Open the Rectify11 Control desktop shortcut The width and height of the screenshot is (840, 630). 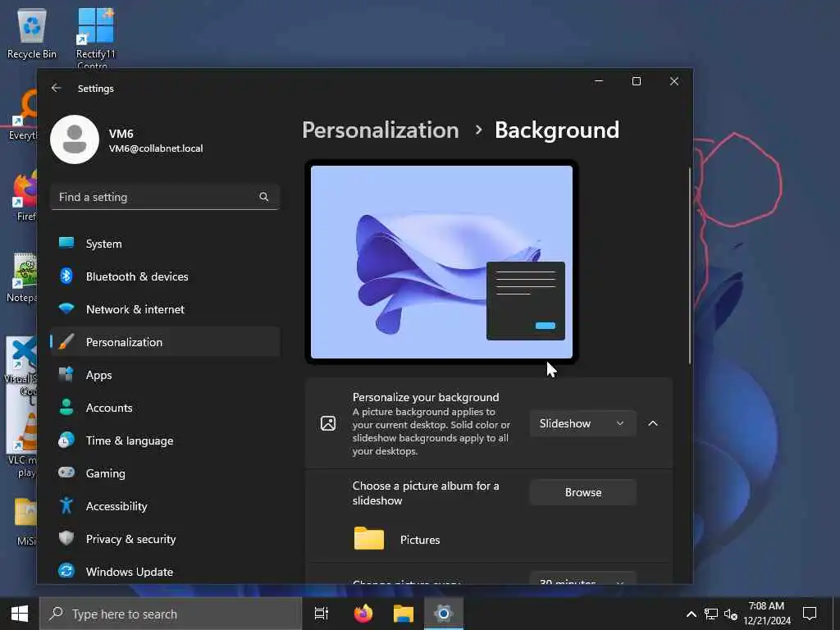tap(95, 38)
